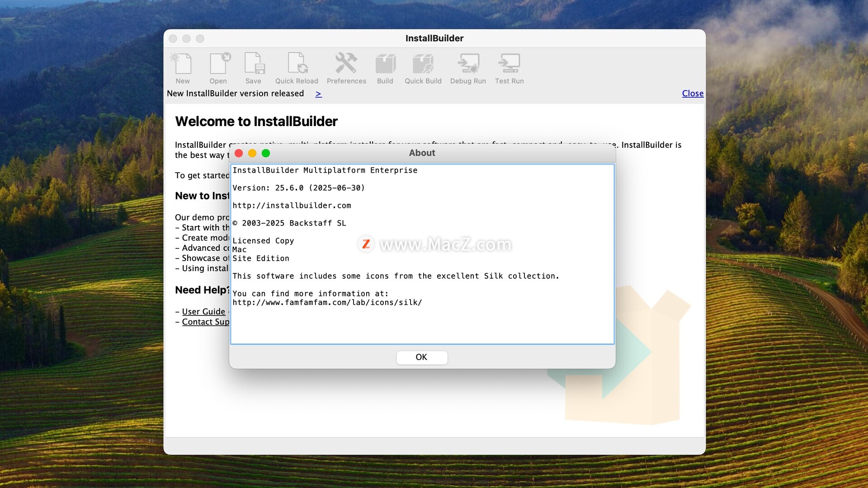Open a project with the Open icon
The width and height of the screenshot is (868, 488).
click(220, 64)
